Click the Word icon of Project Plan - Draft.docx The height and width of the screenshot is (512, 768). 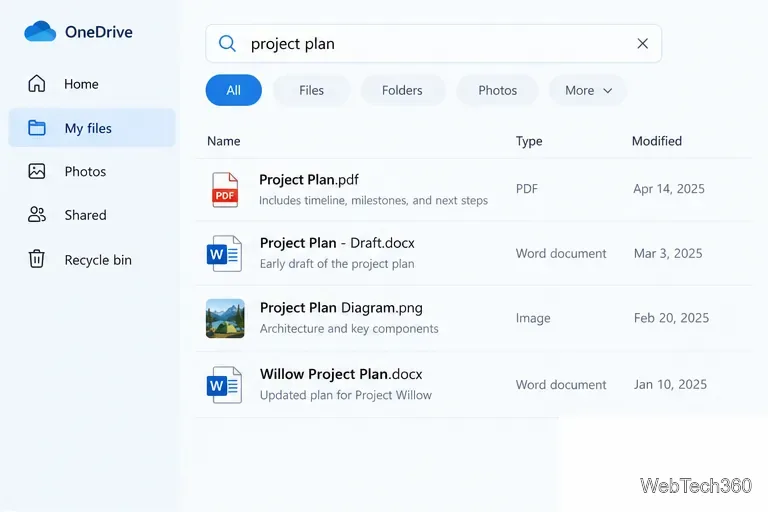(x=224, y=254)
